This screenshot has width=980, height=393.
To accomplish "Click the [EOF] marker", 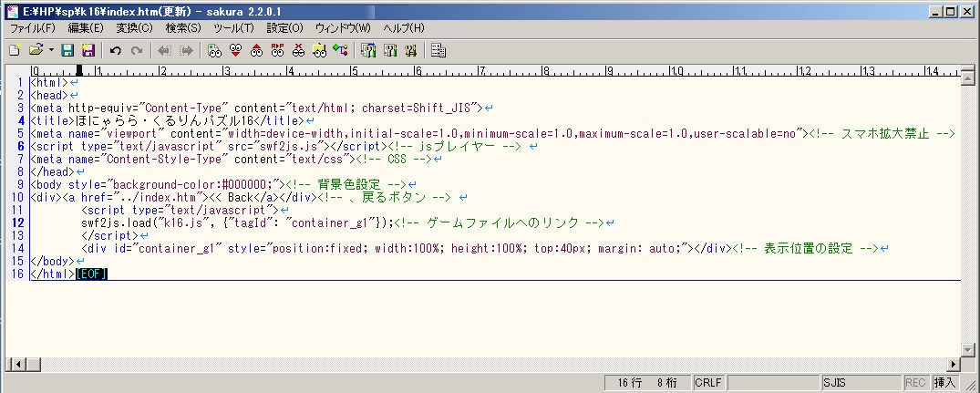I will pyautogui.click(x=92, y=274).
